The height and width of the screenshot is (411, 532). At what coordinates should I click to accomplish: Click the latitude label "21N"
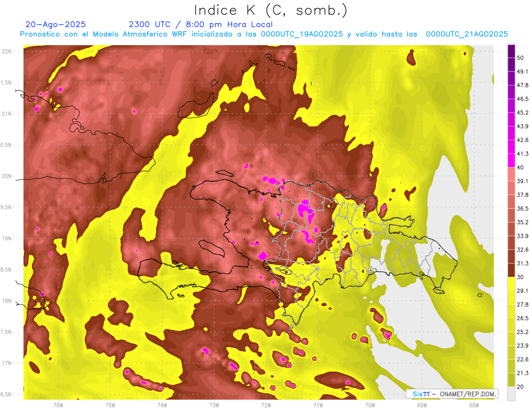coord(7,114)
